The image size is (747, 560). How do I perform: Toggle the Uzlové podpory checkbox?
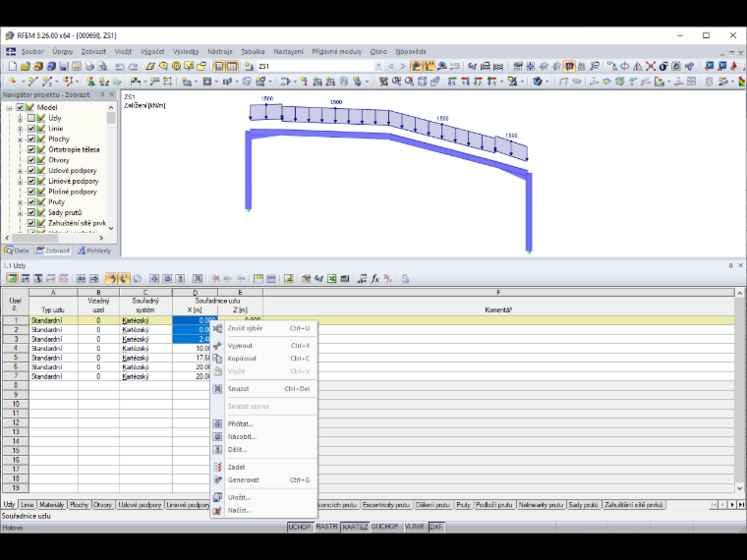(x=31, y=171)
